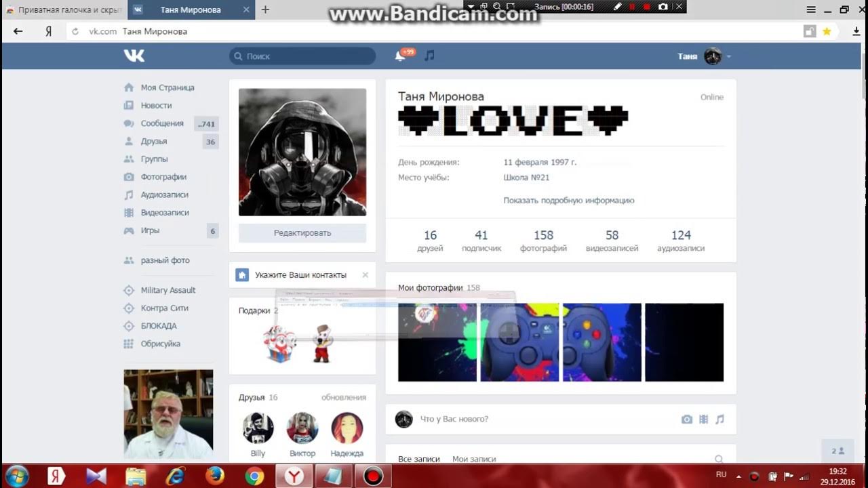Click the RU language indicator in tray
This screenshot has width=868, height=488.
pos(722,474)
